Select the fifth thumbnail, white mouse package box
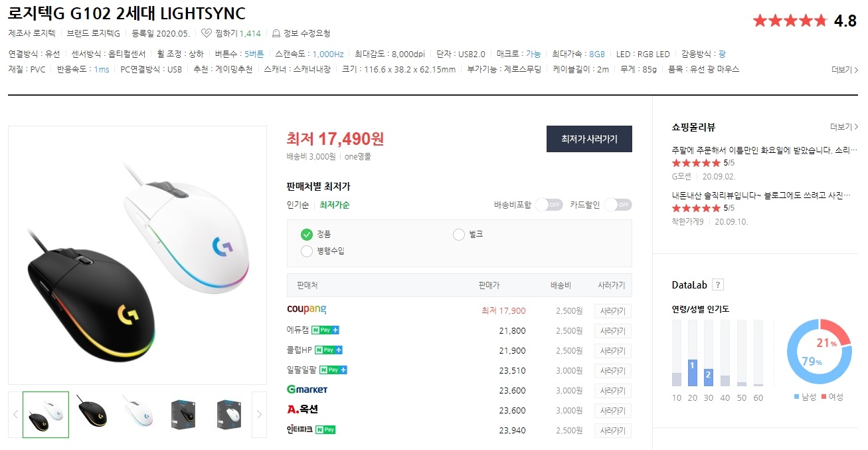Image resolution: width=868 pixels, height=450 pixels. pyautogui.click(x=230, y=415)
